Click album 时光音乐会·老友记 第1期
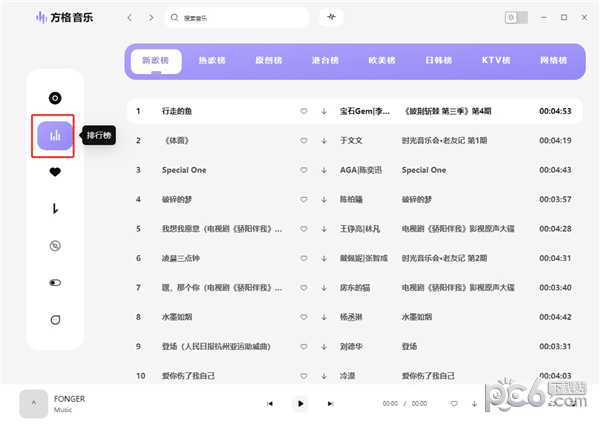 tap(444, 141)
